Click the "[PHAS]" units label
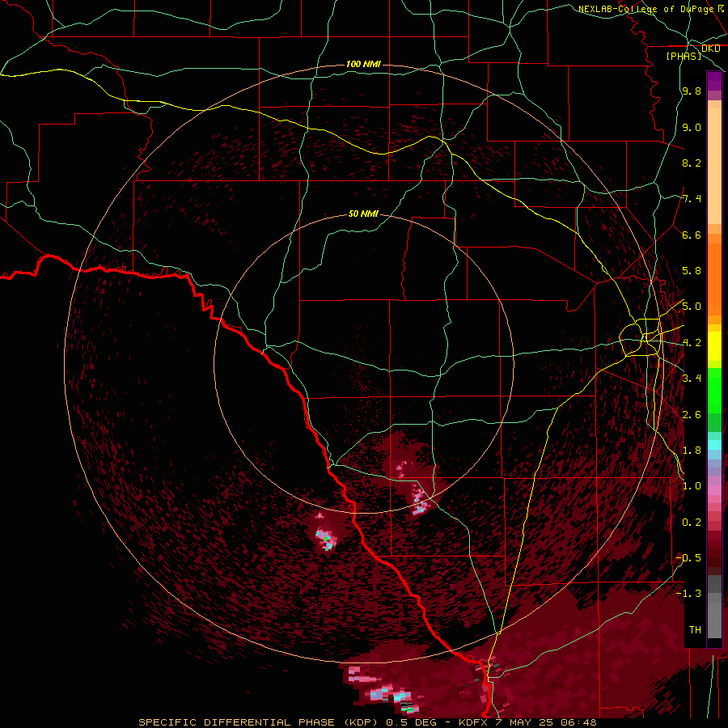This screenshot has height=728, width=728. (x=684, y=56)
